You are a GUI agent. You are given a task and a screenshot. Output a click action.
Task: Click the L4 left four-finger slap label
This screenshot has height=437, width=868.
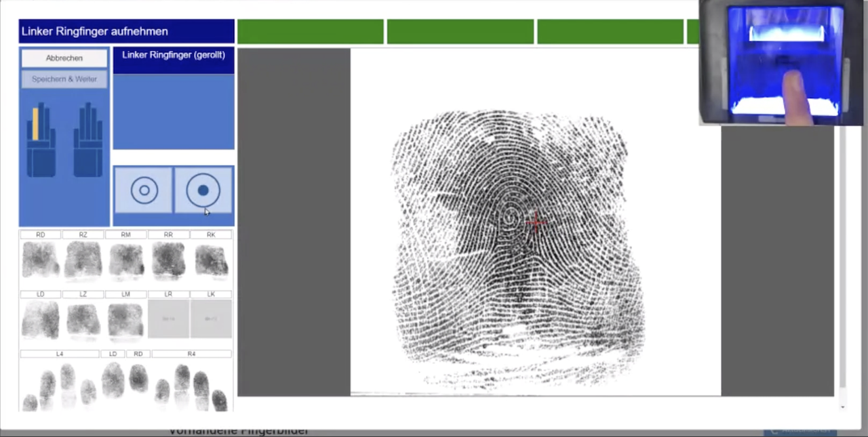60,354
